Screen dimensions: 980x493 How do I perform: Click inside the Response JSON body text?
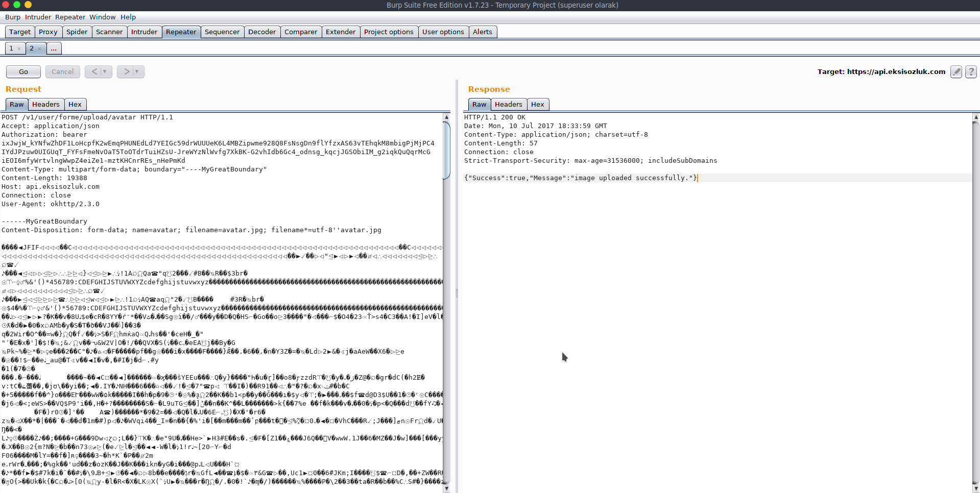pos(580,178)
